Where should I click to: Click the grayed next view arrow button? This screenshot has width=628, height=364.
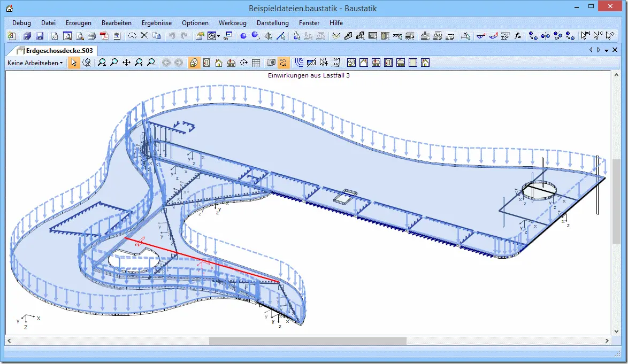(179, 63)
